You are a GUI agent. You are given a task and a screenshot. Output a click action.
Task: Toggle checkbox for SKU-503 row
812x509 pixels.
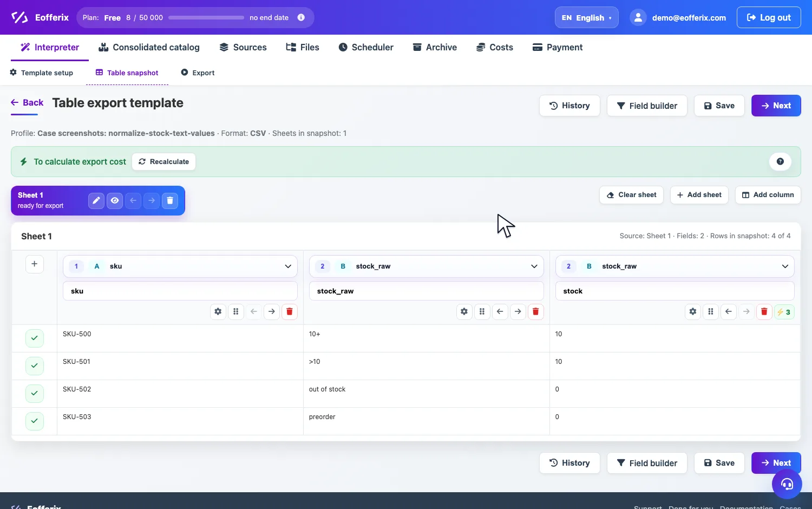pos(34,421)
